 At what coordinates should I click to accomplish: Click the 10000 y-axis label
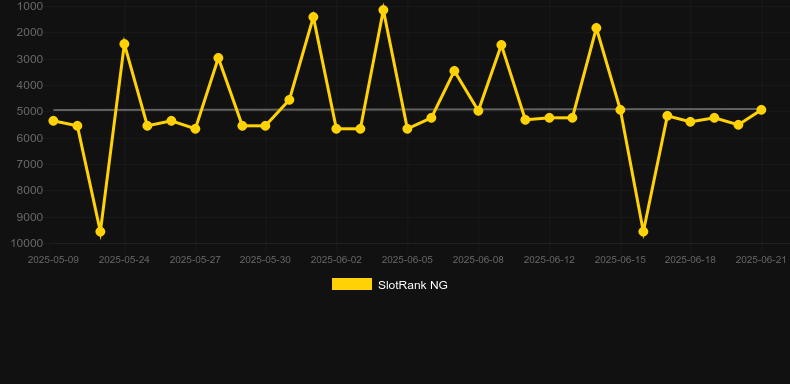click(x=27, y=244)
